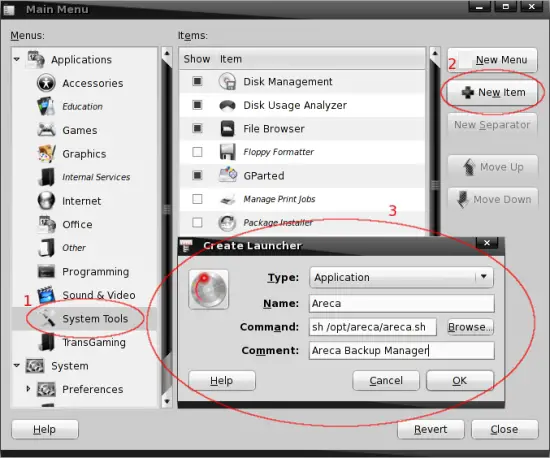Collapse the System tree node

16,365
